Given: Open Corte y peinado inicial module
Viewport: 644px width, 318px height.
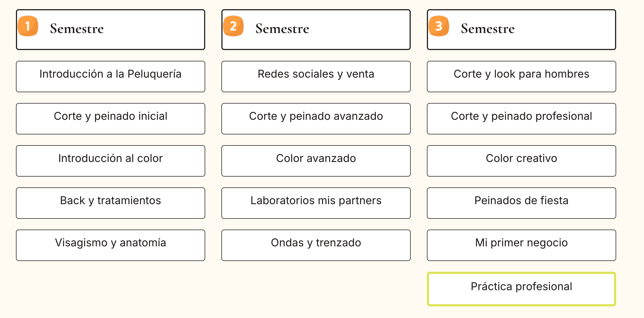Looking at the screenshot, I should tap(111, 119).
